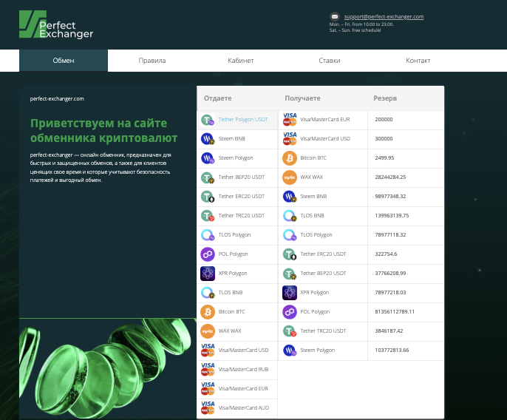The width and height of the screenshot is (507, 420).
Task: Click the Bitcoin BTC icon in Получаете column
Action: click(290, 158)
